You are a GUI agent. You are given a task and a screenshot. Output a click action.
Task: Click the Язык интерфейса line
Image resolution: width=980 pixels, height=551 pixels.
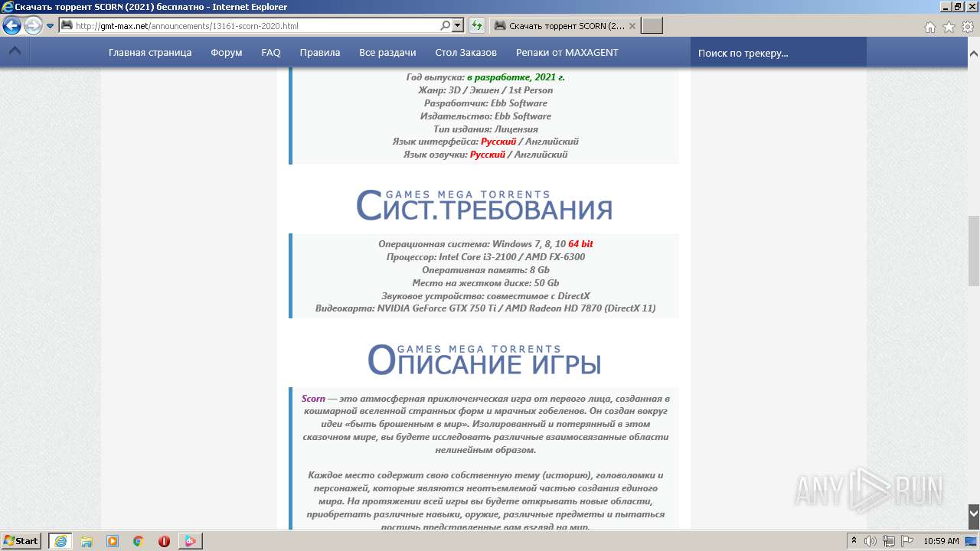(485, 142)
